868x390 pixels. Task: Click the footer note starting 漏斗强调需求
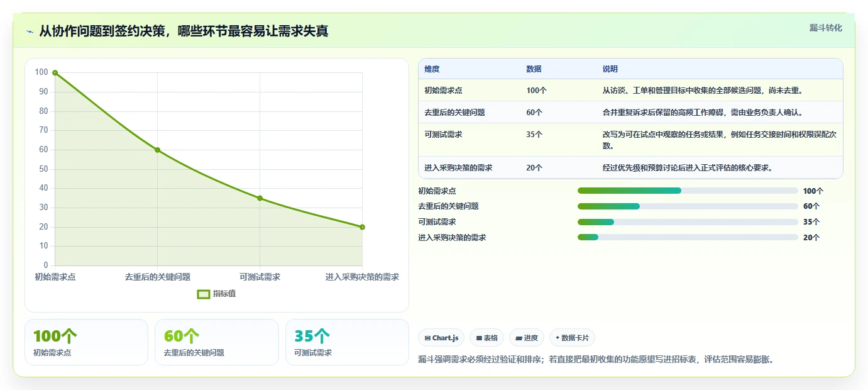click(596, 360)
